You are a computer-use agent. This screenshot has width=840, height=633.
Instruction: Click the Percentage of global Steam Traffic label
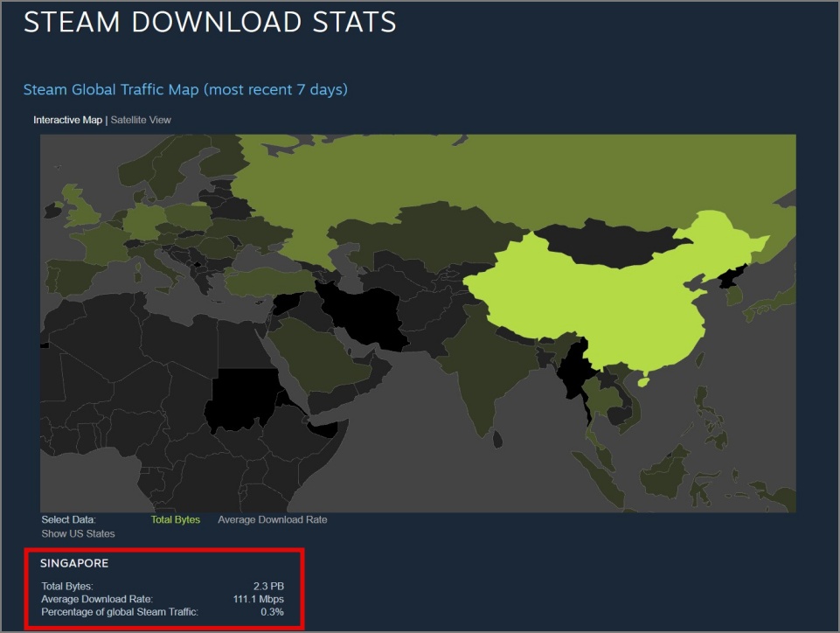[120, 612]
